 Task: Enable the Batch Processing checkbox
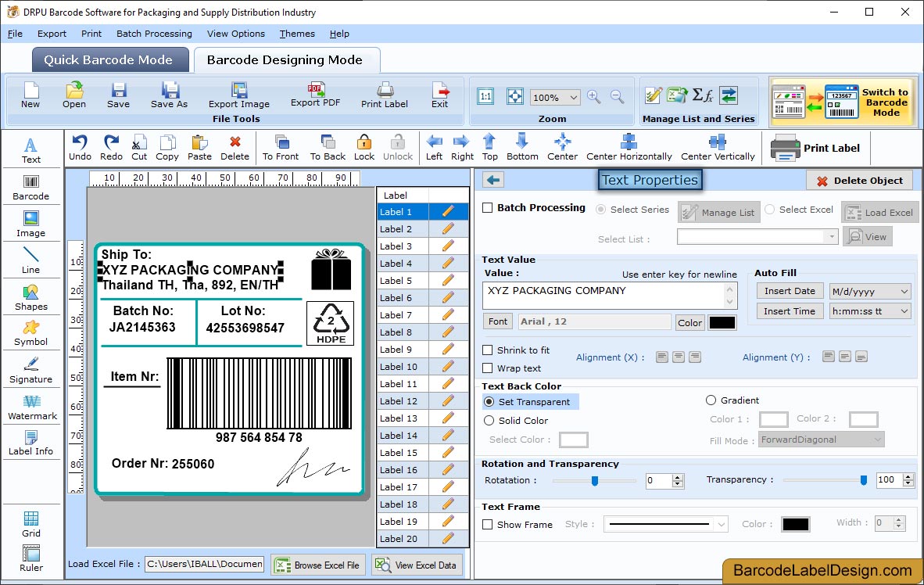point(487,207)
